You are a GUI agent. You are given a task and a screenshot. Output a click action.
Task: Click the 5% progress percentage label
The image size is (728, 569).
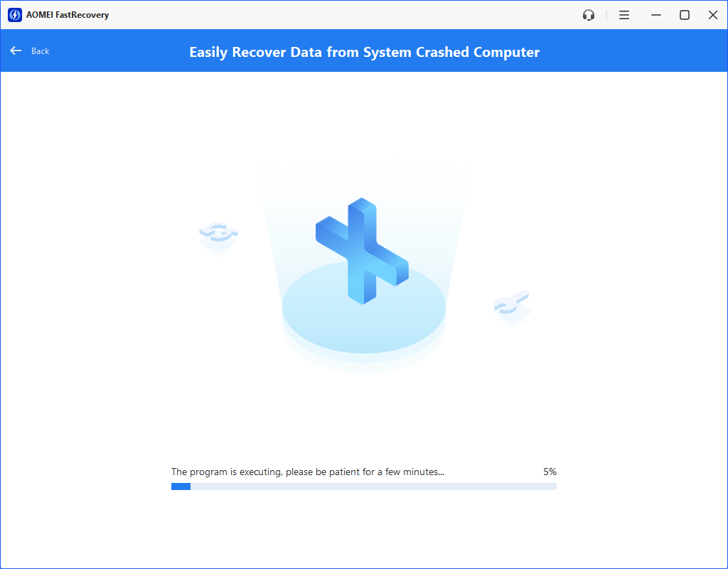pos(550,472)
